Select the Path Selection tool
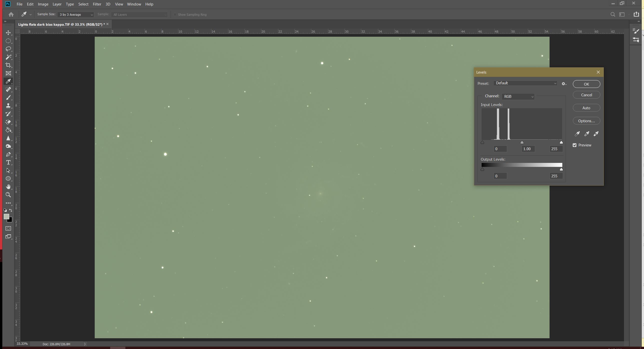 point(8,170)
